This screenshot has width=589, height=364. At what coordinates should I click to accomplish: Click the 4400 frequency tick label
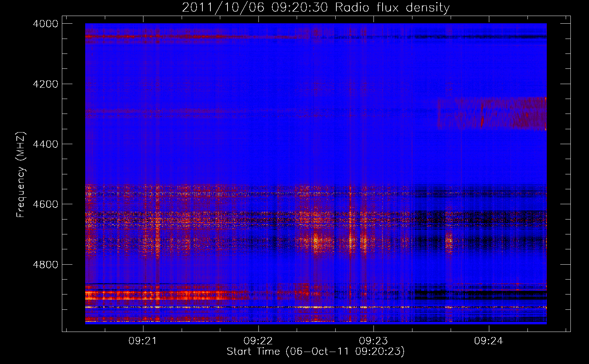(x=45, y=144)
